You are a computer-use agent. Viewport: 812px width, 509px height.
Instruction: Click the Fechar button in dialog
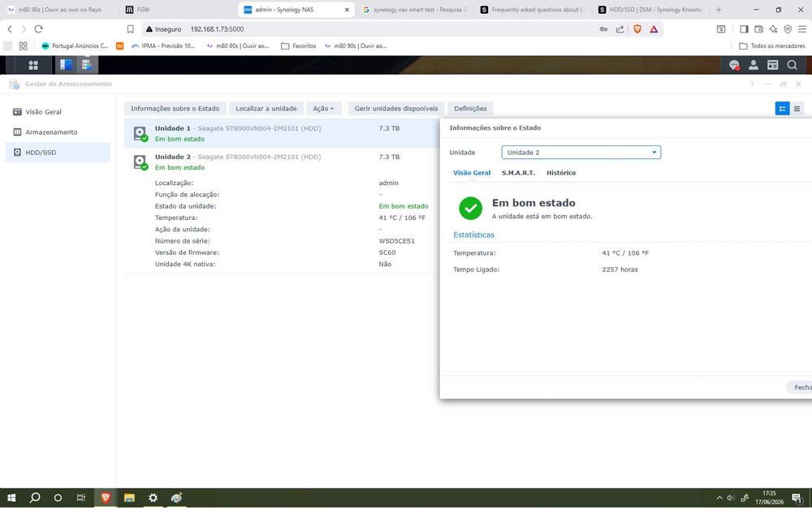pos(801,387)
